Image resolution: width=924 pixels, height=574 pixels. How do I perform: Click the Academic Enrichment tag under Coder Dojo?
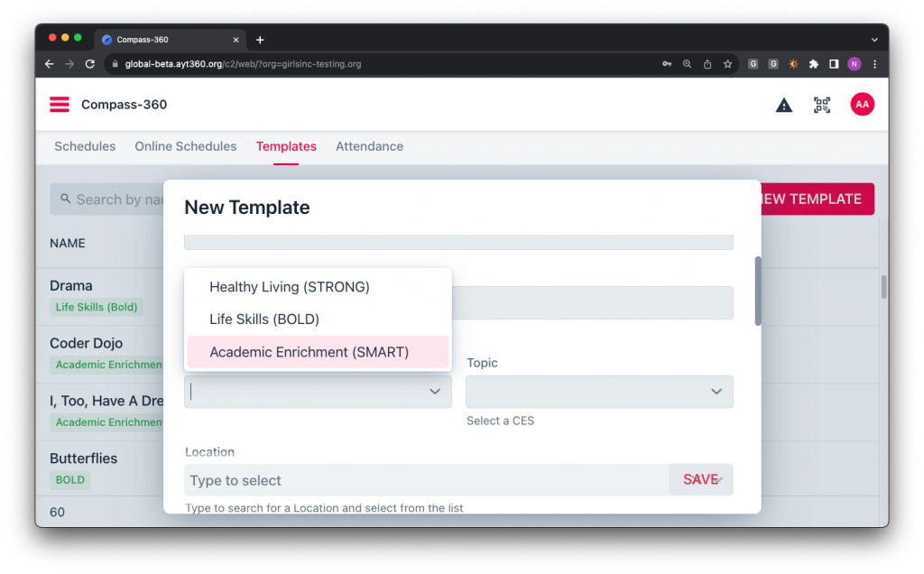[x=107, y=365]
